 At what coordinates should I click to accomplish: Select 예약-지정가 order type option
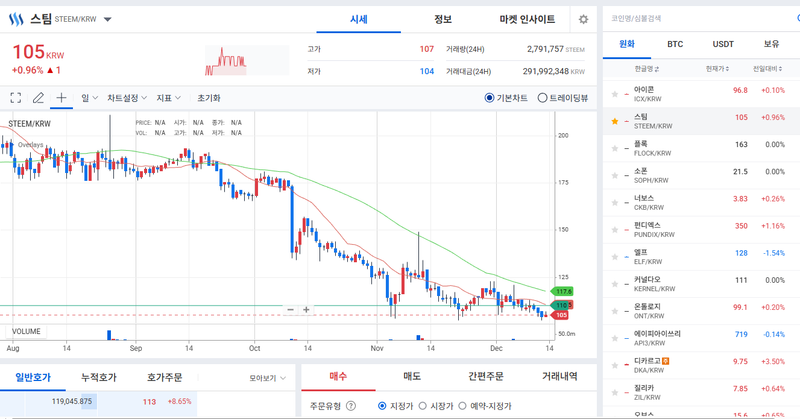tap(463, 406)
